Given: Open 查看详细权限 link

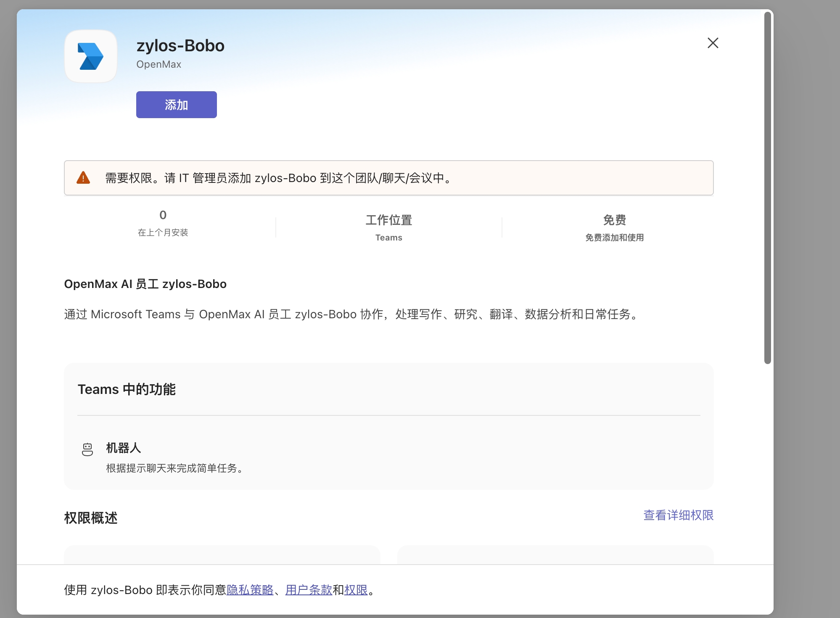Looking at the screenshot, I should click(x=678, y=515).
